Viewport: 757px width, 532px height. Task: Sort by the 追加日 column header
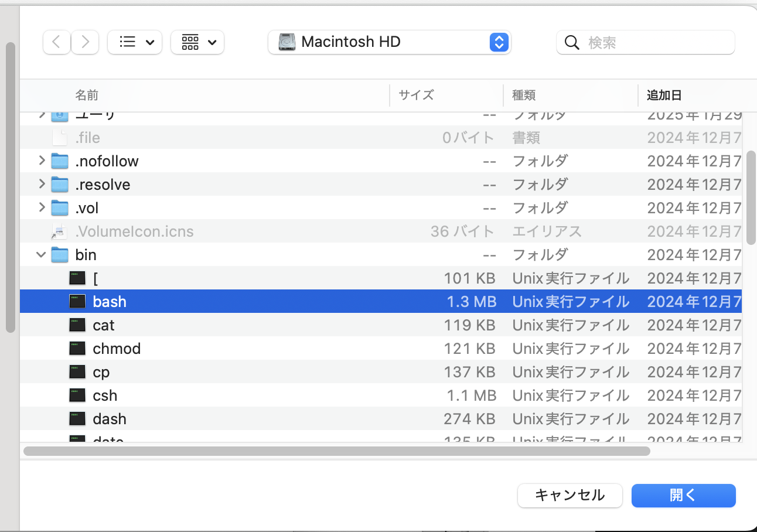[x=664, y=95]
